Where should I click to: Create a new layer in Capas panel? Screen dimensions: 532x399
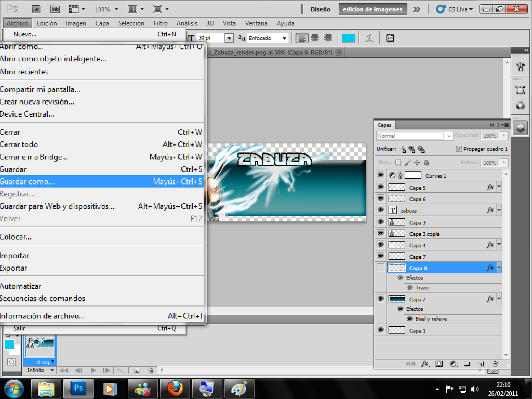tap(481, 364)
